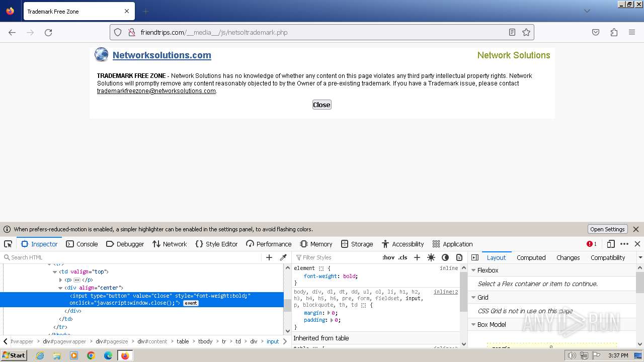Open responsive design mode icon
The image size is (644, 362).
click(611, 244)
